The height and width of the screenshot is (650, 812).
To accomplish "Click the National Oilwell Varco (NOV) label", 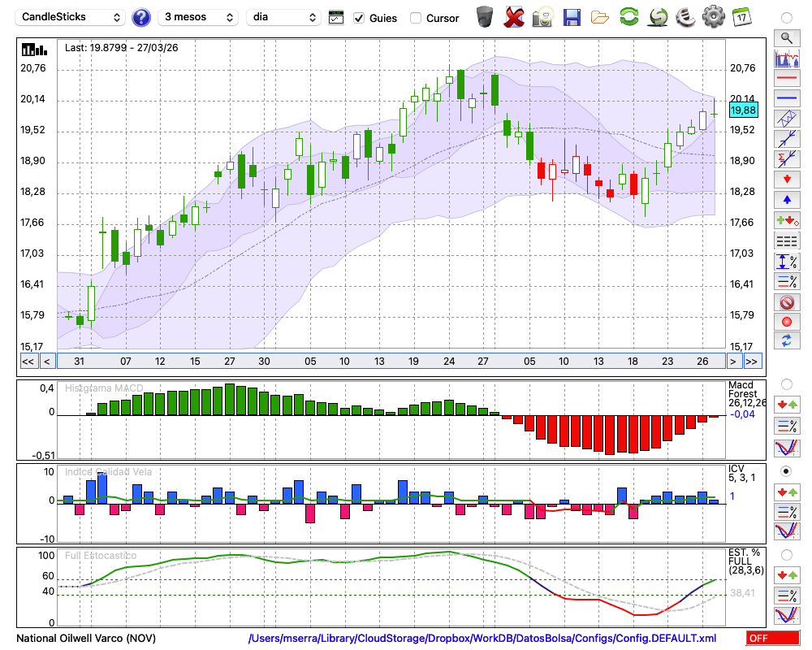I will (86, 638).
